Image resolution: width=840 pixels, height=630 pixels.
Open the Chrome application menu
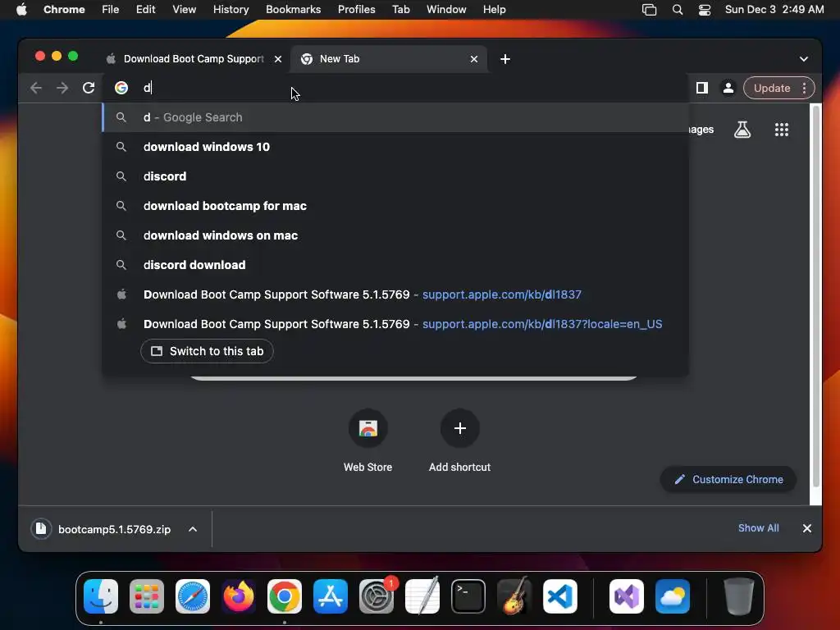[64, 10]
